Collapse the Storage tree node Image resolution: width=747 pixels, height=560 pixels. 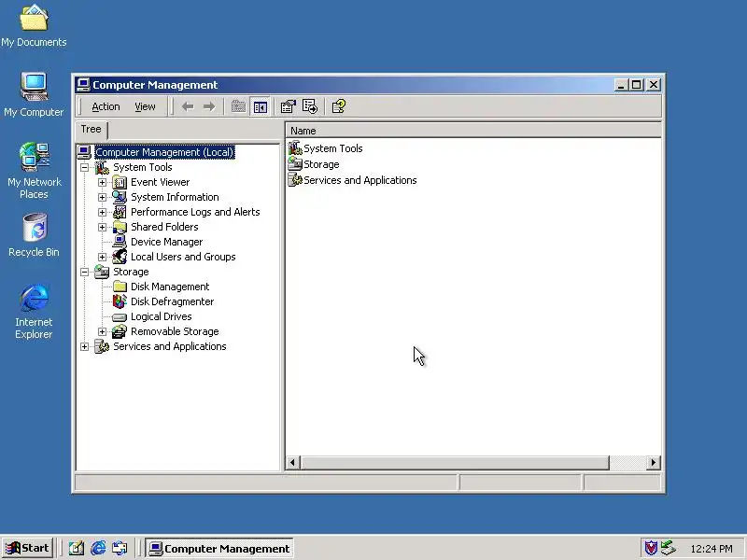click(x=84, y=272)
